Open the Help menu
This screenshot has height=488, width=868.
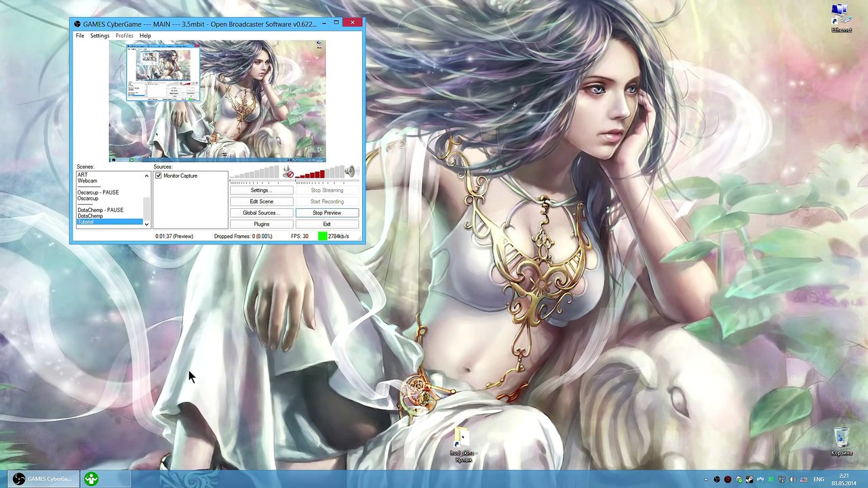(145, 36)
